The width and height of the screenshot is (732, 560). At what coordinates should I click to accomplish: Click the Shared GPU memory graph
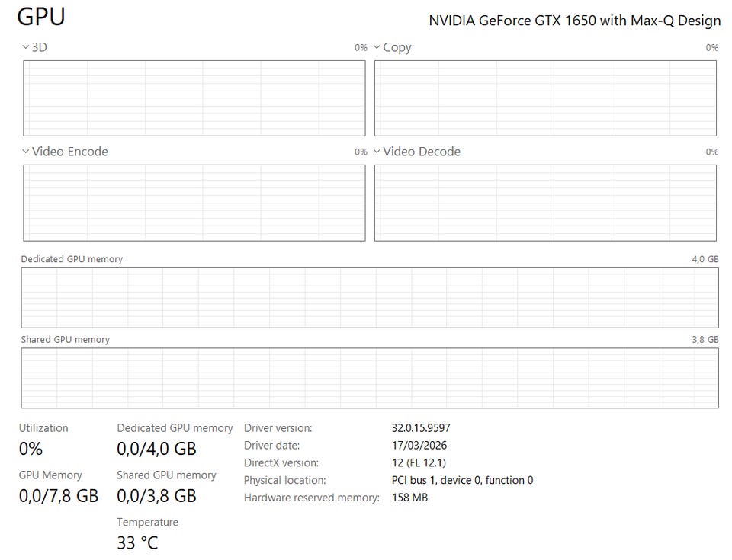pyautogui.click(x=370, y=378)
